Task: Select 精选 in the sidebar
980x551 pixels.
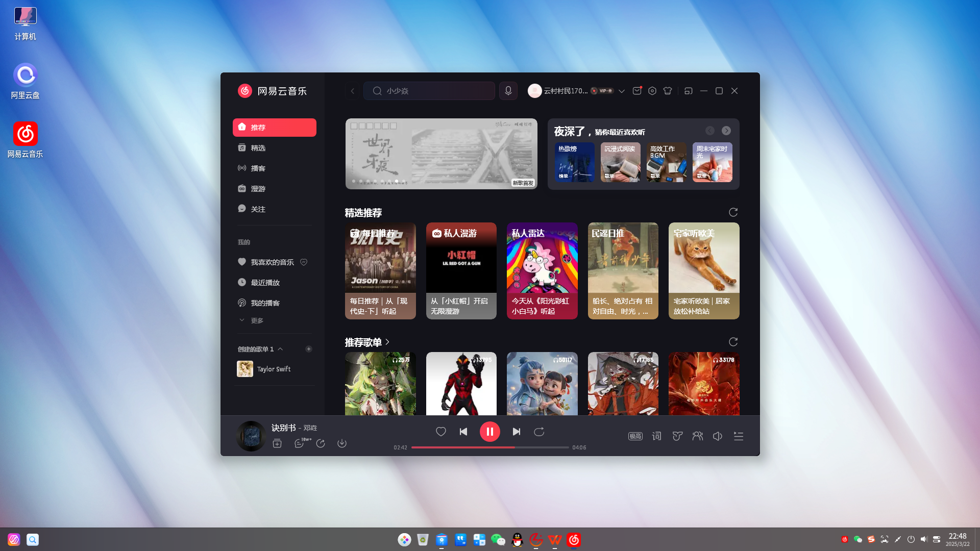Action: point(275,148)
